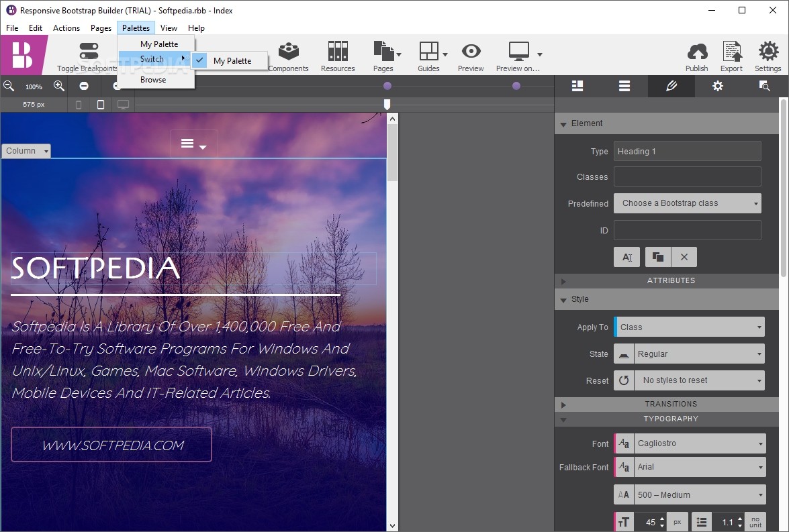
Task: Click the font size px unit button
Action: pos(678,522)
